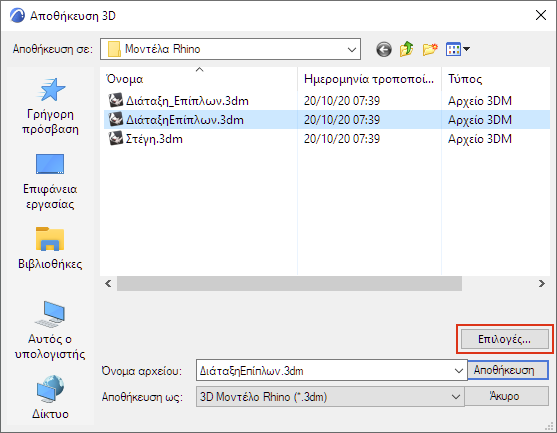Screen dimensions: 557x433
Task: Open Γρήγορη πρόσβαση in sidebar
Action: click(x=50, y=106)
